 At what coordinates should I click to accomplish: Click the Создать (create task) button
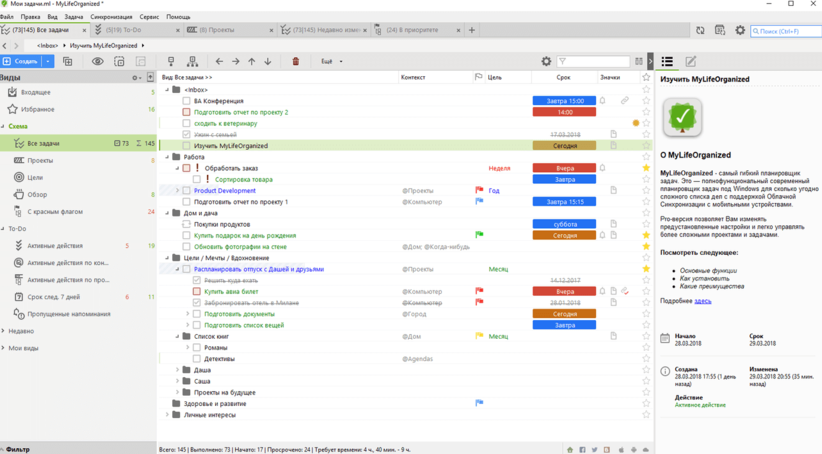[x=20, y=61]
